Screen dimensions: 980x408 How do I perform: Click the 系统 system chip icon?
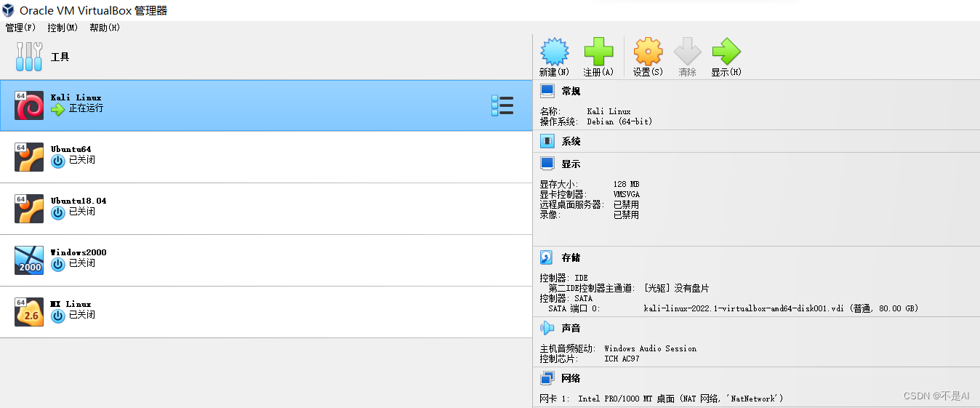547,141
